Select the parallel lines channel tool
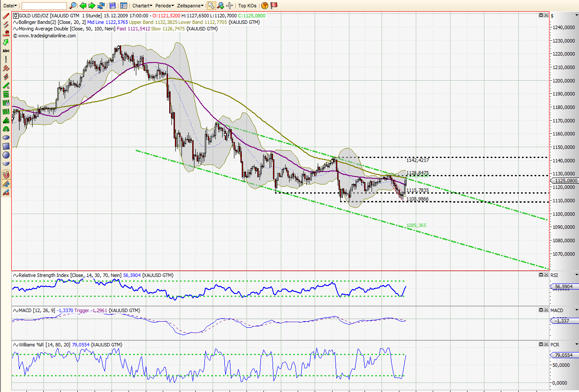 pyautogui.click(x=6, y=25)
